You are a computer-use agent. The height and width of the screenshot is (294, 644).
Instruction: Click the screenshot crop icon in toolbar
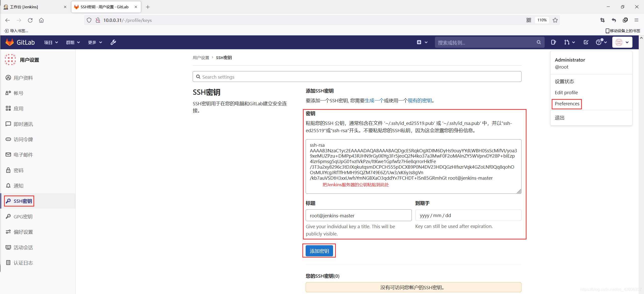(602, 20)
